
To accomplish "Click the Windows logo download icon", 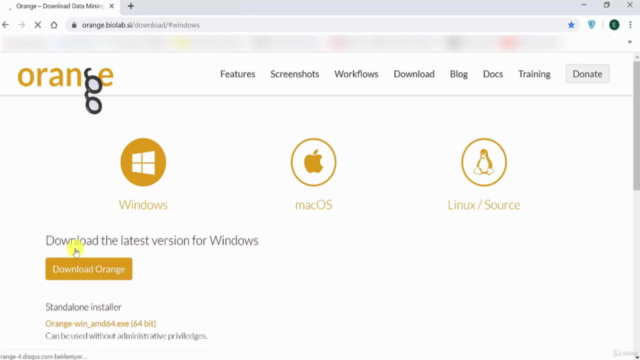I will [143, 162].
